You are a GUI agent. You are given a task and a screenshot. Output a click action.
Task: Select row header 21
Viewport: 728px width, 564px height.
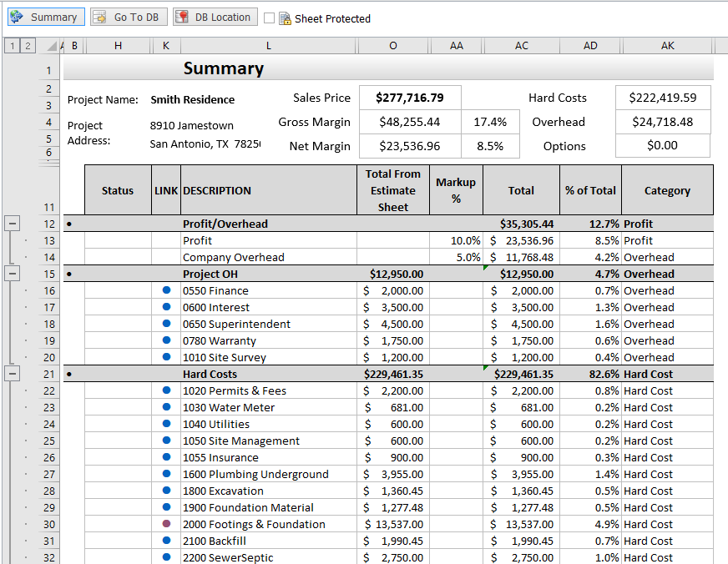(48, 375)
